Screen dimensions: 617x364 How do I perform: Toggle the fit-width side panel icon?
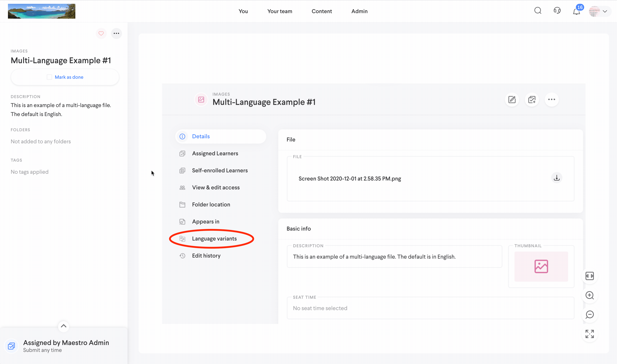[590, 276]
